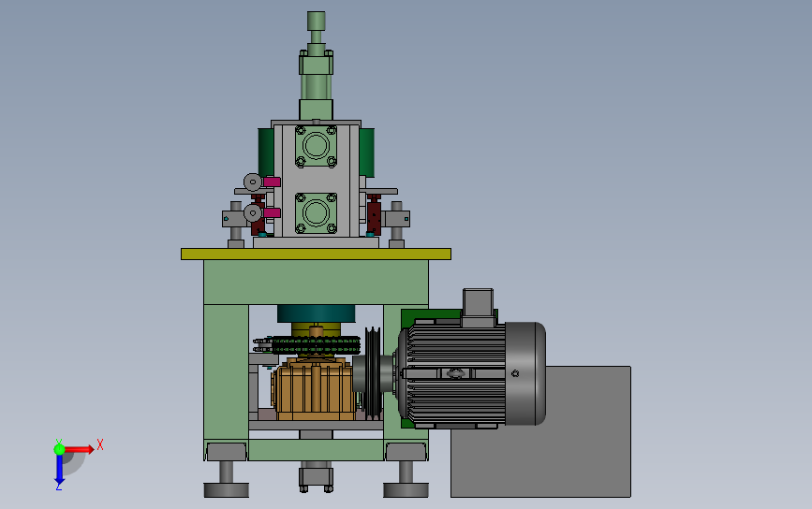Select the yellow table top plate

click(316, 254)
